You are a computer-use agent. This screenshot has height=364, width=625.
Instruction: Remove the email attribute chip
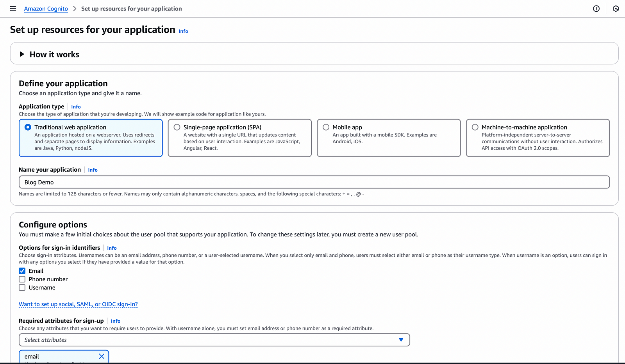click(x=102, y=356)
